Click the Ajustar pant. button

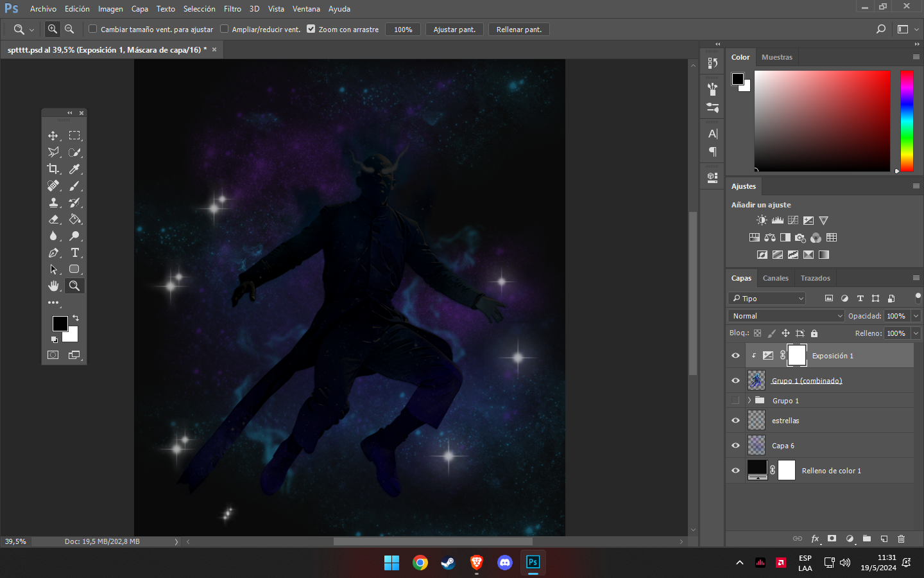(454, 30)
